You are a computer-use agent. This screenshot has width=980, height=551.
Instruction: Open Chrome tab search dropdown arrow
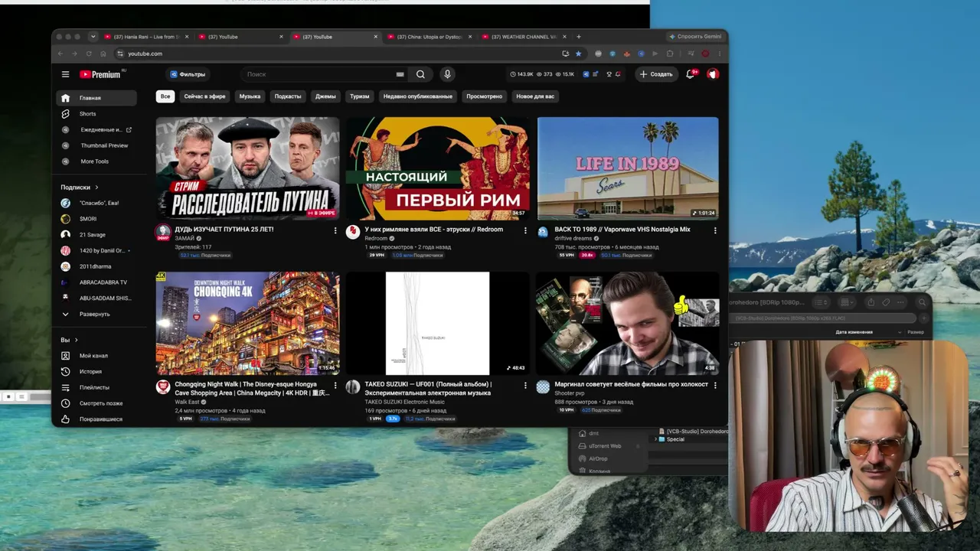pyautogui.click(x=93, y=37)
